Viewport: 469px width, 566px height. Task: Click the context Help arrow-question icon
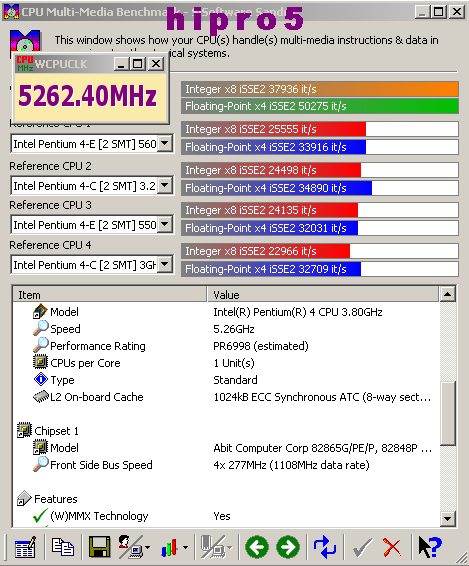[430, 547]
